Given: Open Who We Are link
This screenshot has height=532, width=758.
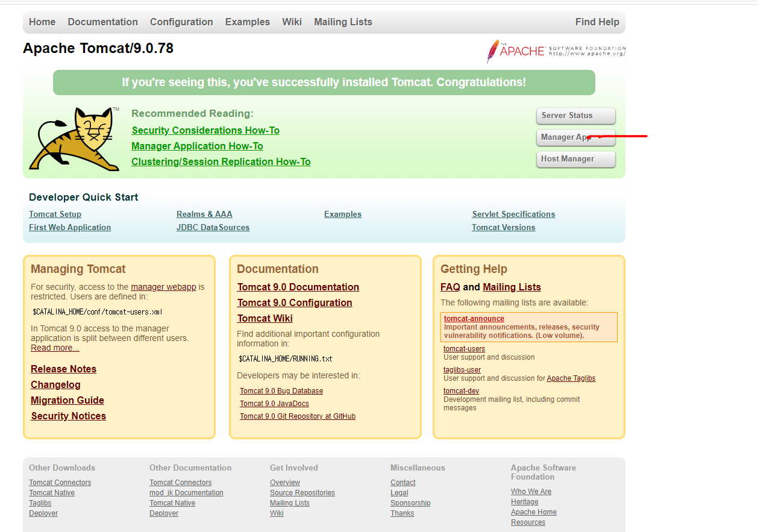Looking at the screenshot, I should click(531, 492).
